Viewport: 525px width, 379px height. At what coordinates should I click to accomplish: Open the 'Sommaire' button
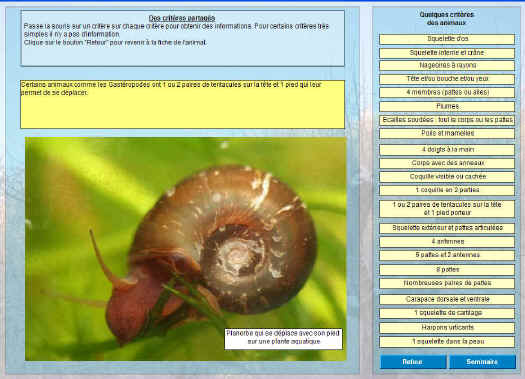click(x=482, y=362)
